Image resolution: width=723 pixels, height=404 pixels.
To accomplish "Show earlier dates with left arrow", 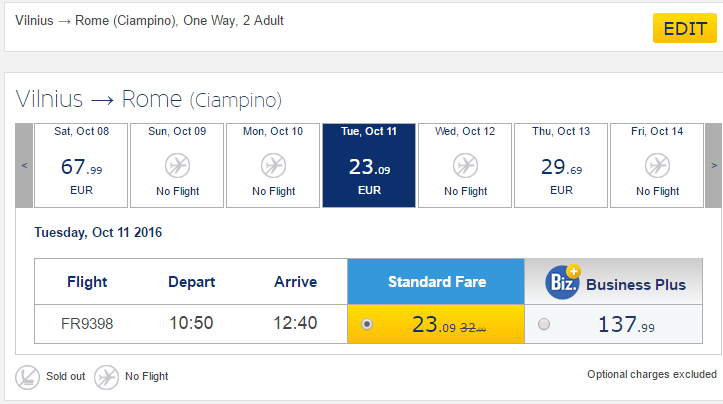I will coord(24,165).
